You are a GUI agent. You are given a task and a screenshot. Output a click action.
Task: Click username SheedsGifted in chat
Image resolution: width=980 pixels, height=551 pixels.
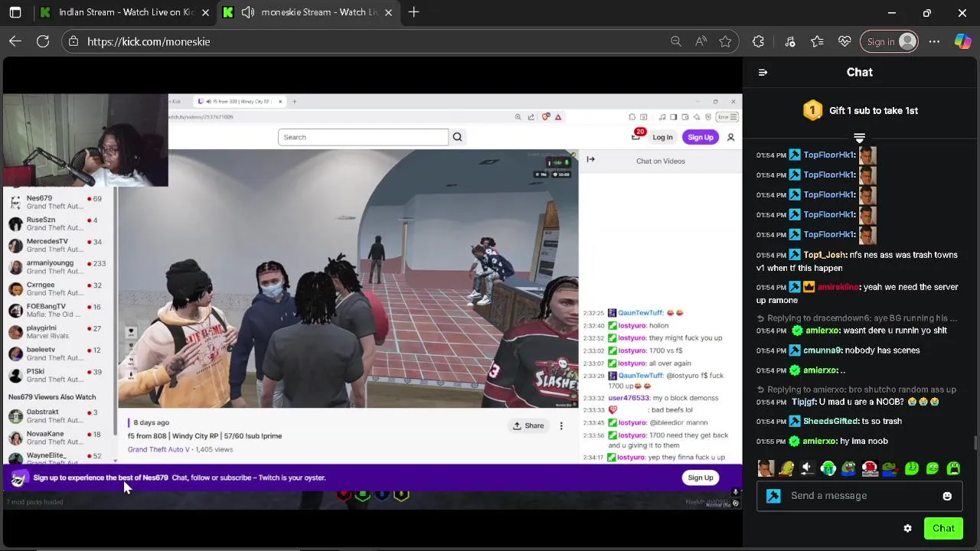click(831, 421)
